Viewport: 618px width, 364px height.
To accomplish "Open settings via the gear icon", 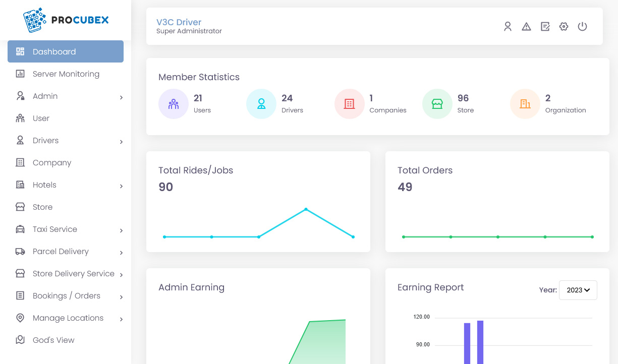I will [x=564, y=27].
